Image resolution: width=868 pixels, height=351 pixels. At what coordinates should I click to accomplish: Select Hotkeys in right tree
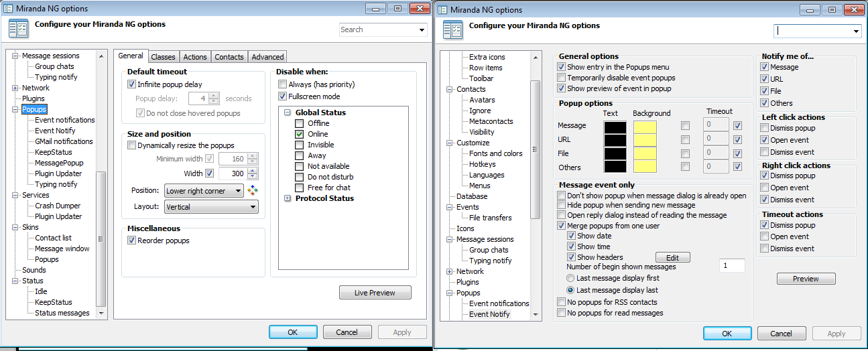483,164
